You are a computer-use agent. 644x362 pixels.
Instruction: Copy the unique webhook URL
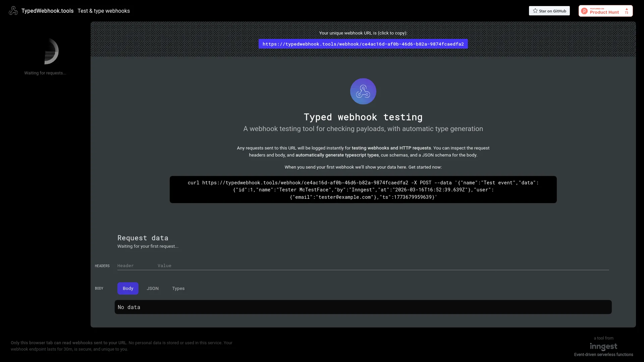pos(363,44)
